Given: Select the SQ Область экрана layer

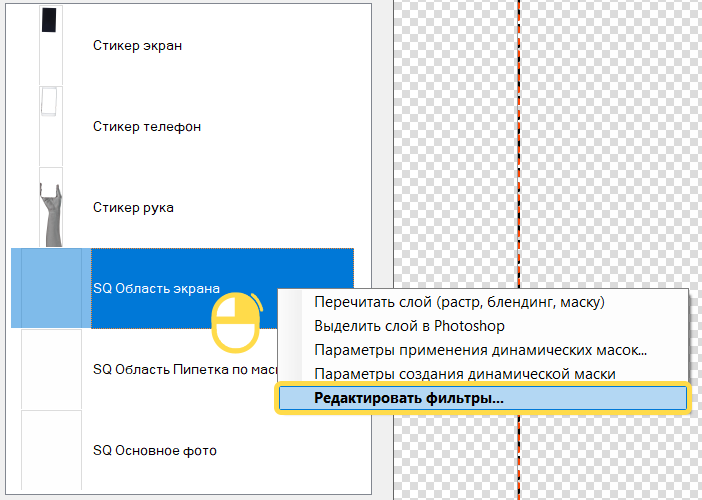Looking at the screenshot, I should pyautogui.click(x=156, y=288).
